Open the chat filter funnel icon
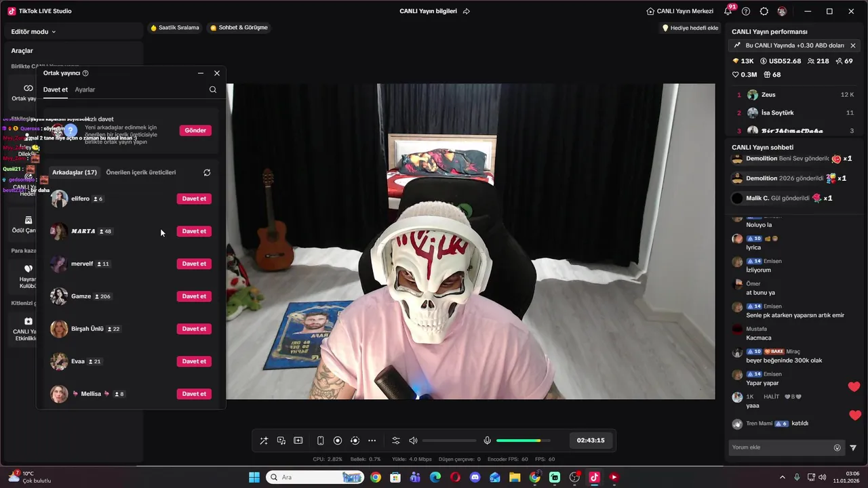This screenshot has width=868, height=488. click(x=853, y=448)
